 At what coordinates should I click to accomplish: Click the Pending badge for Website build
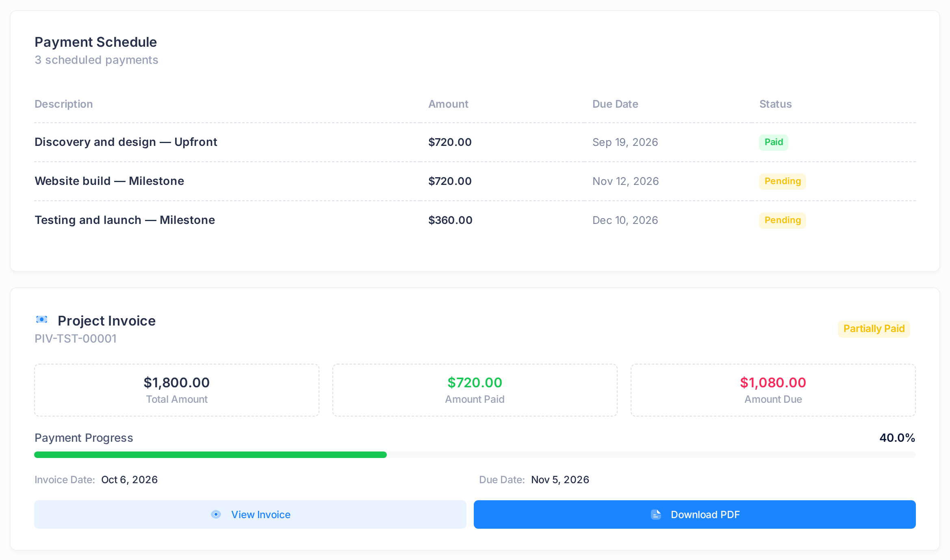click(783, 181)
